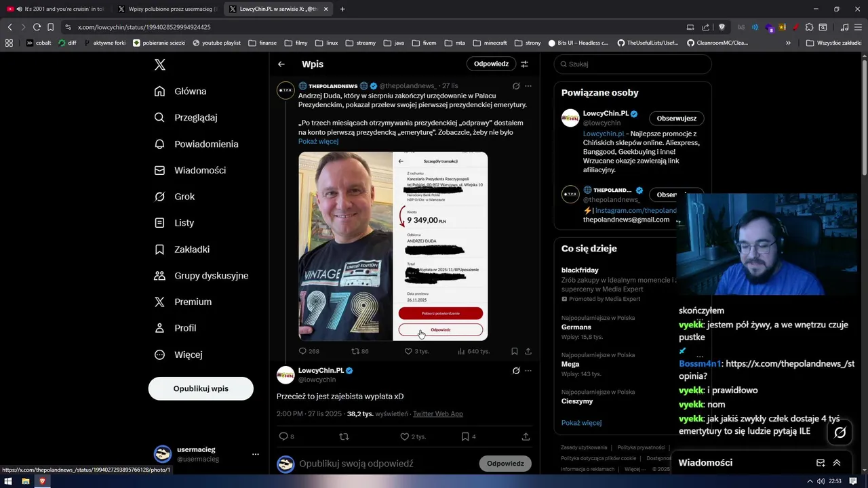This screenshot has height=488, width=868.
Task: Like the quoted post with 3 tys. likes
Action: (416, 351)
